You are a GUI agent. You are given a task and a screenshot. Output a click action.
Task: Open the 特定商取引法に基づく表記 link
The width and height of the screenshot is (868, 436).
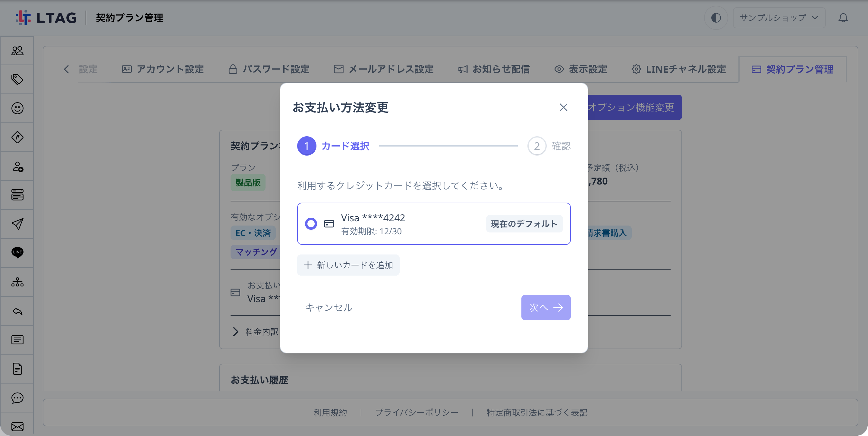(x=537, y=413)
